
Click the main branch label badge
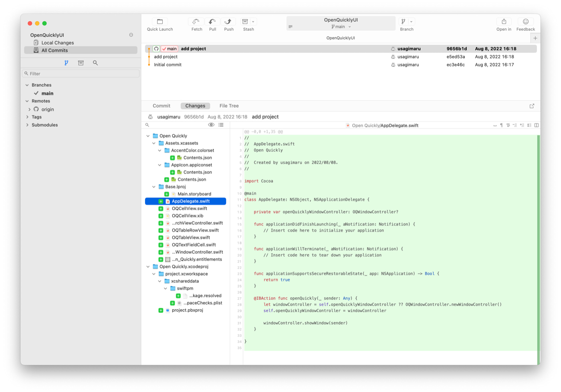[x=170, y=49]
